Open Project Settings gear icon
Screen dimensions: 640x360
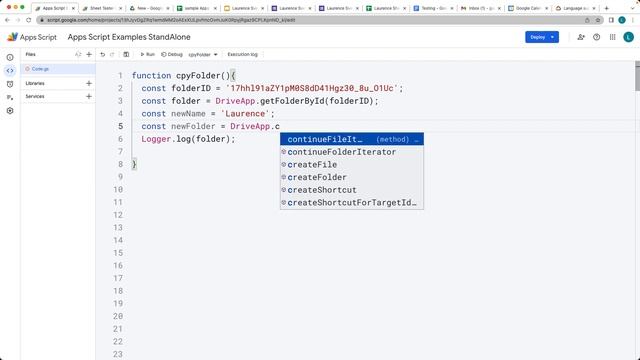click(10, 111)
